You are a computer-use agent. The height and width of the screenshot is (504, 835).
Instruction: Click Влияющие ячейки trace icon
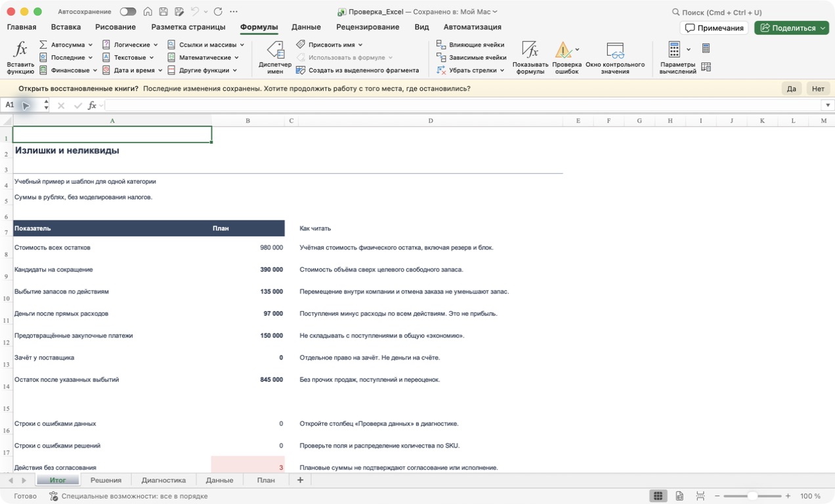[x=441, y=45]
